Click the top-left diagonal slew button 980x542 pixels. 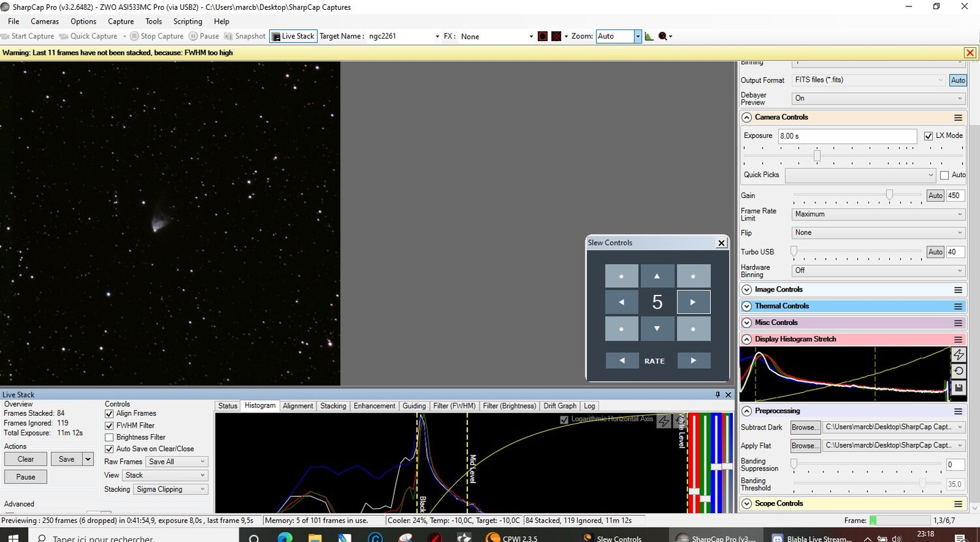tap(621, 276)
